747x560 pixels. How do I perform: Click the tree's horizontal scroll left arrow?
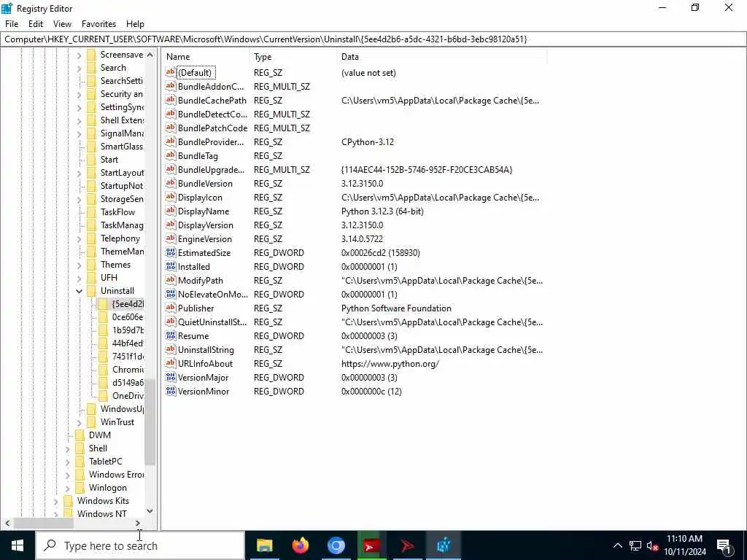7,524
